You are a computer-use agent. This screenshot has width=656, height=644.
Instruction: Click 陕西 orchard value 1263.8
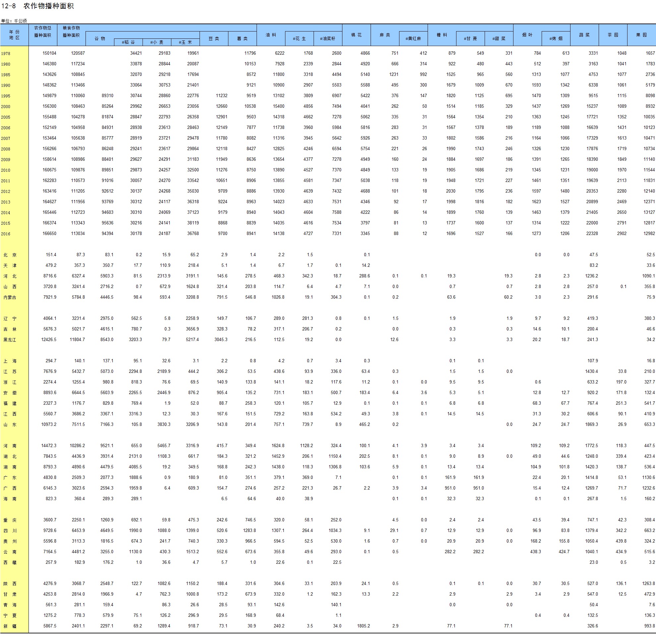[649, 583]
